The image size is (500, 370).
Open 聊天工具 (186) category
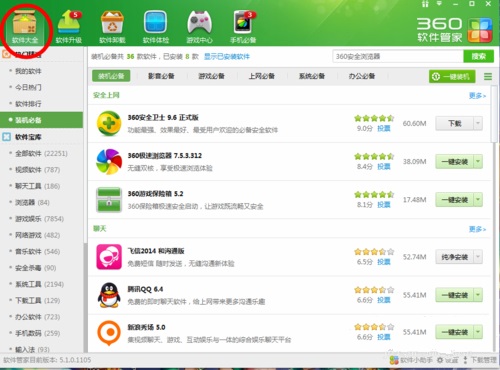37,186
